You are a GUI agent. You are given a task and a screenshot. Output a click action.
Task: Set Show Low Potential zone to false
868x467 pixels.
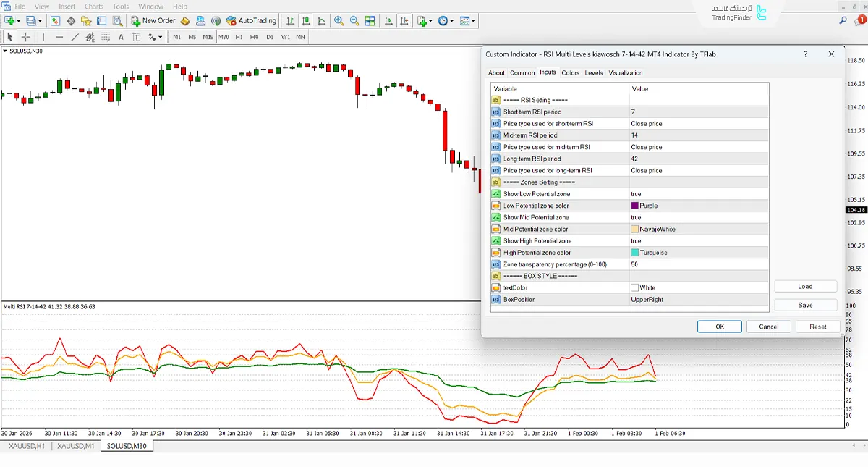coord(694,193)
